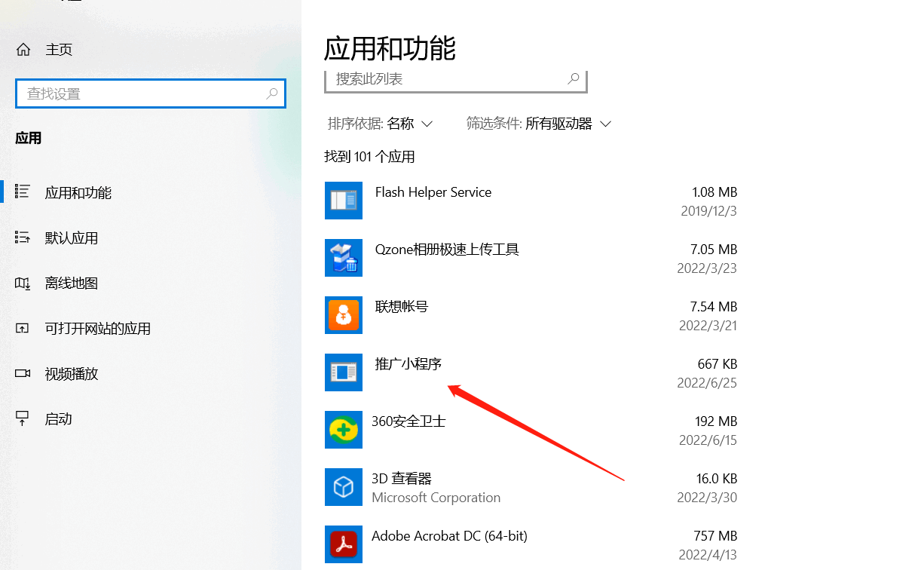Open the 排序依据 名称 sort dropdown
The width and height of the screenshot is (924, 570).
click(x=381, y=124)
